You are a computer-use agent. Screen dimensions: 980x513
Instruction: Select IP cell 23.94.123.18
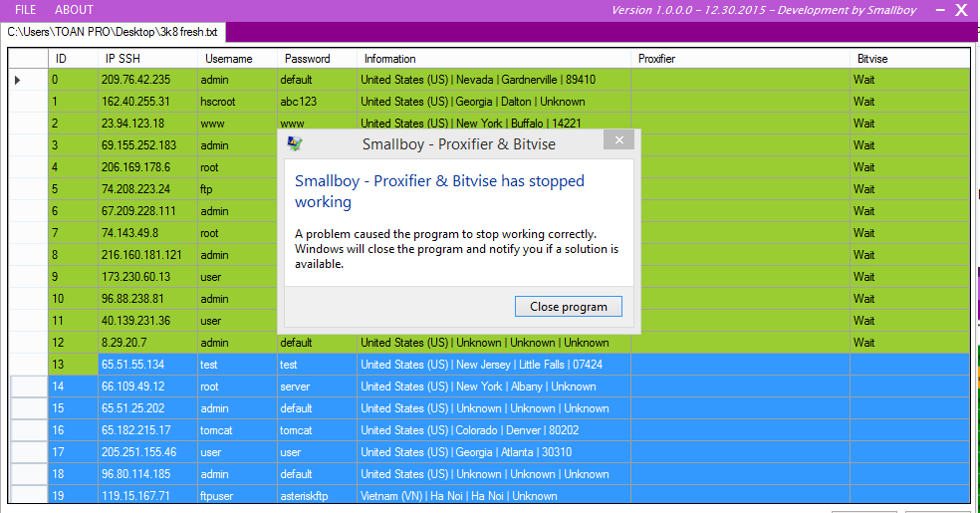tap(147, 124)
